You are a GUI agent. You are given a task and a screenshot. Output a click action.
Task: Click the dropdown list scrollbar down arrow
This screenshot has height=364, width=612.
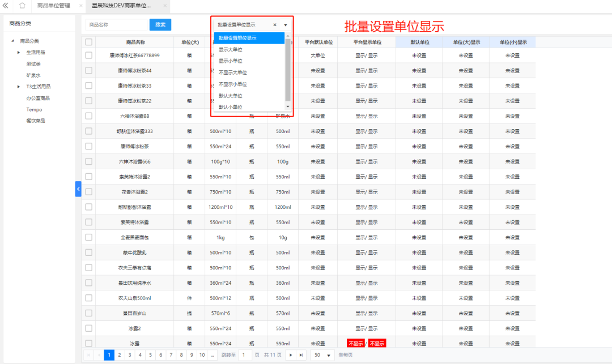[288, 106]
